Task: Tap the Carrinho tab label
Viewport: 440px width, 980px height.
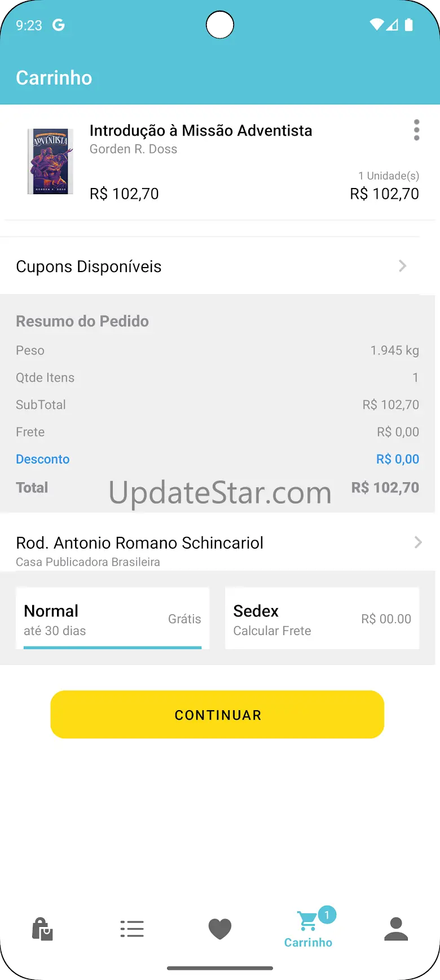Action: coord(308,942)
